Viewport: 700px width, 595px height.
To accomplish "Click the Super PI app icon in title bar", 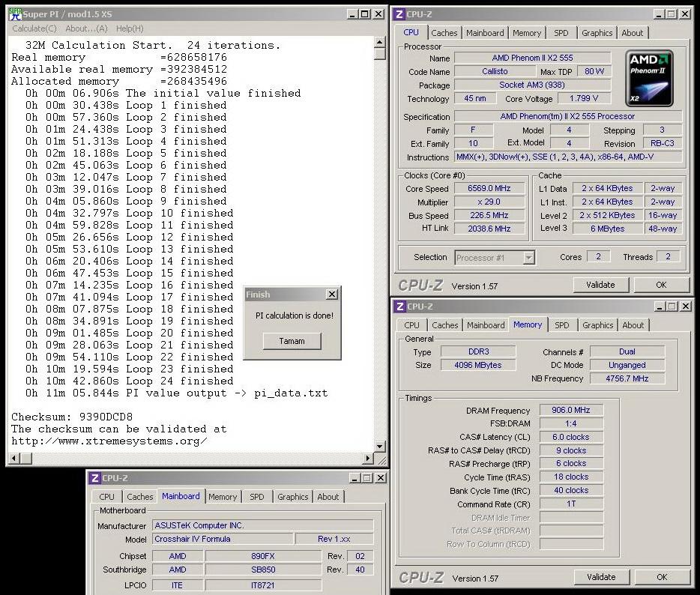I will click(x=15, y=13).
